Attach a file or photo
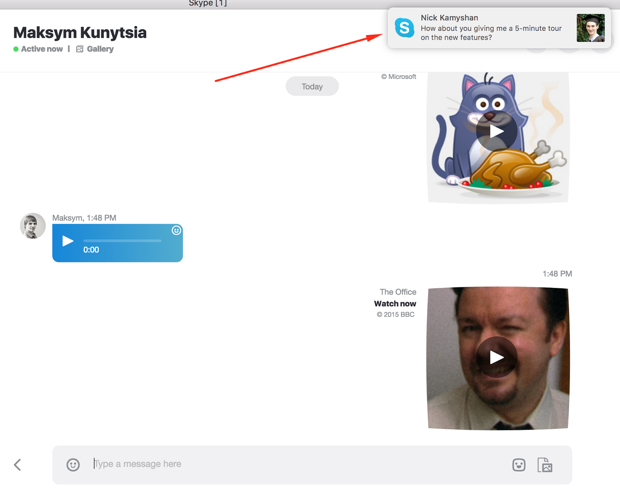Screen dimensions: 620x490 pyautogui.click(x=545, y=465)
